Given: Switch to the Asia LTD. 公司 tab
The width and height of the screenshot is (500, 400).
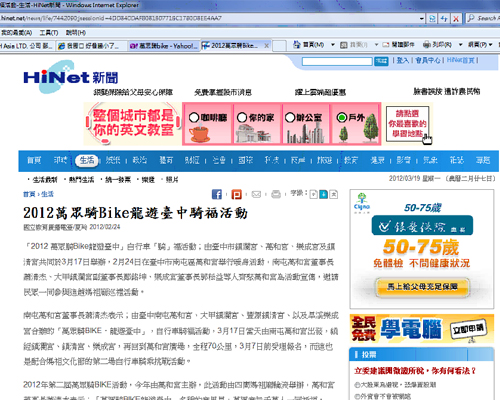Looking at the screenshot, I should tap(27, 46).
